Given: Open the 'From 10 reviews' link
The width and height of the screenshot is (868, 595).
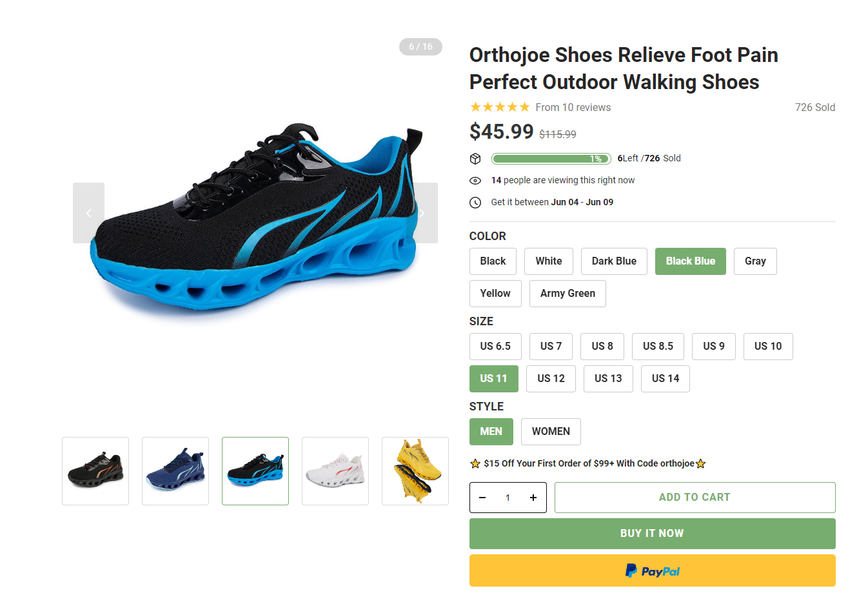Looking at the screenshot, I should click(x=573, y=108).
